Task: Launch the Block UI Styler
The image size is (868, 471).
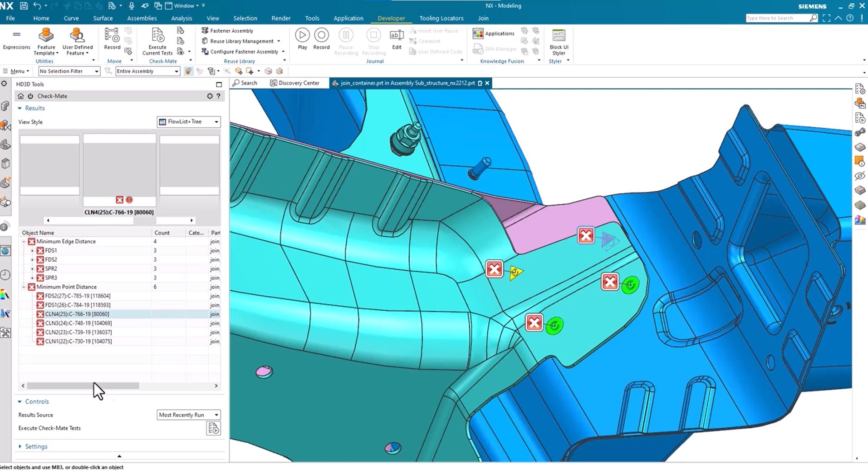Action: point(559,40)
